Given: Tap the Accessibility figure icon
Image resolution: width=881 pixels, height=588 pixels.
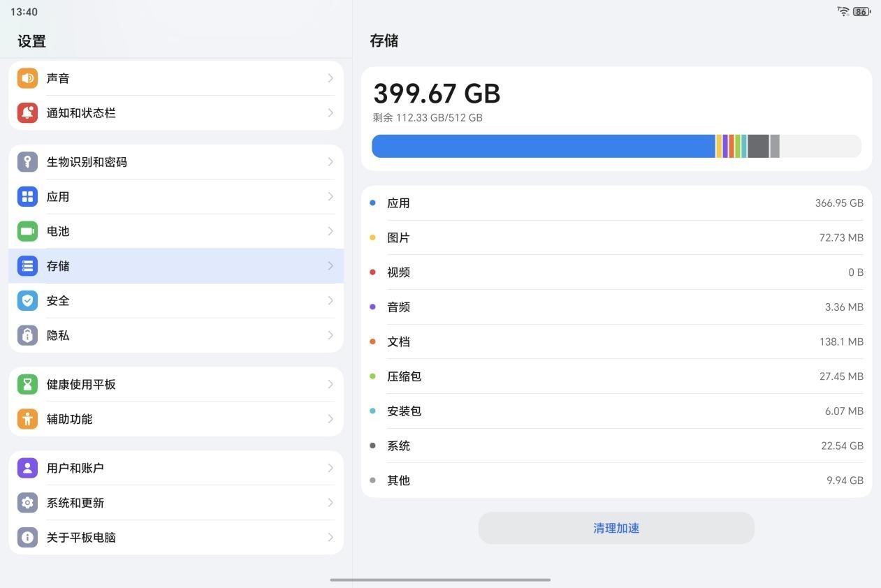Looking at the screenshot, I should [x=27, y=419].
